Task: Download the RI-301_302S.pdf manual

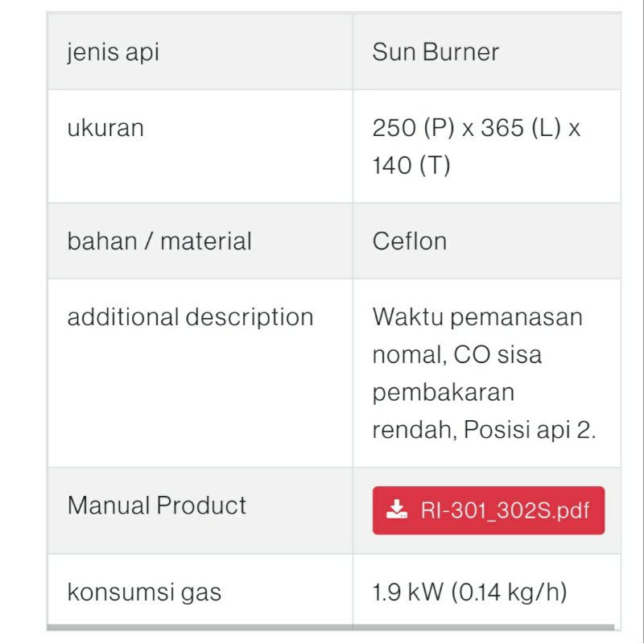Action: pos(488,510)
